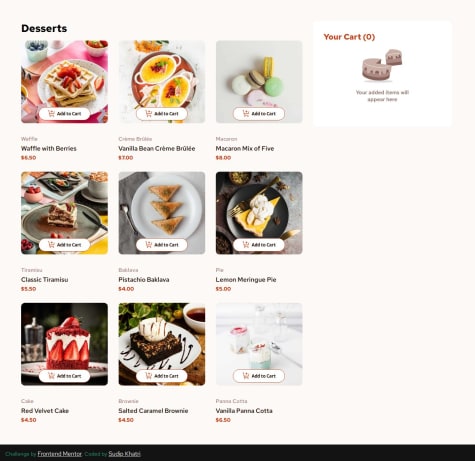Click cart icon on Red Velvet Cake button
The height and width of the screenshot is (461, 475).
tap(51, 376)
